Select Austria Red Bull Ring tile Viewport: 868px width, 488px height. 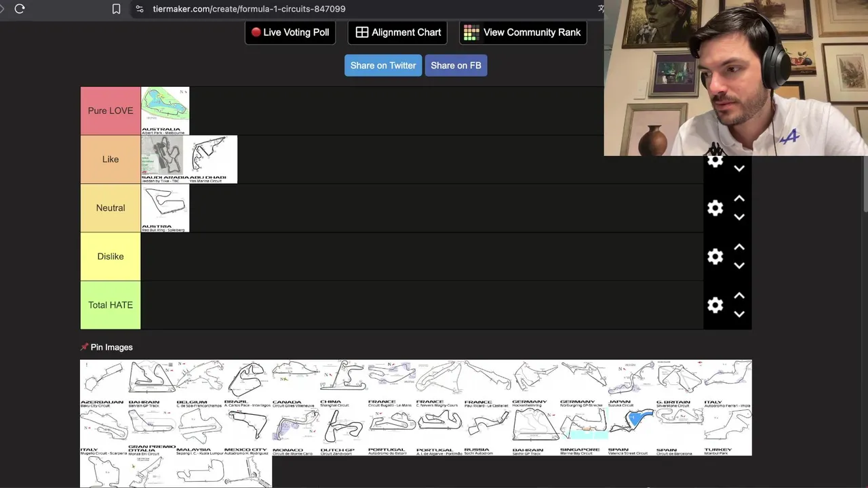pyautogui.click(x=165, y=208)
